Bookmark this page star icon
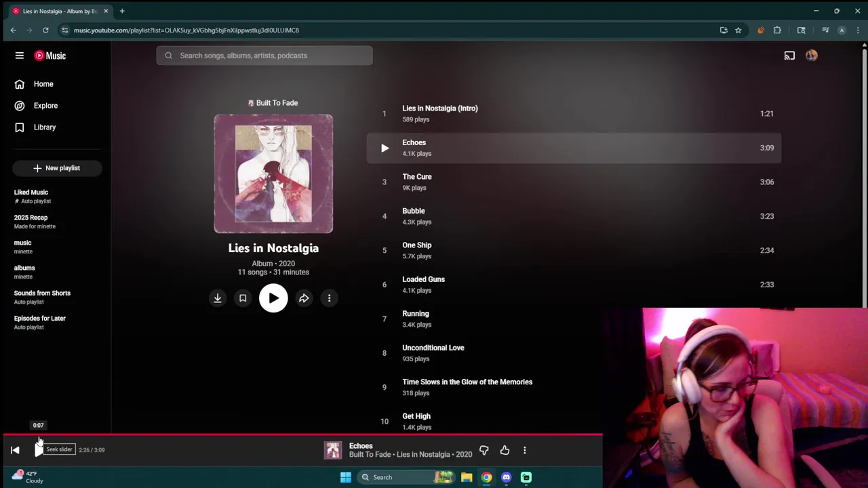The image size is (868, 488). [738, 30]
